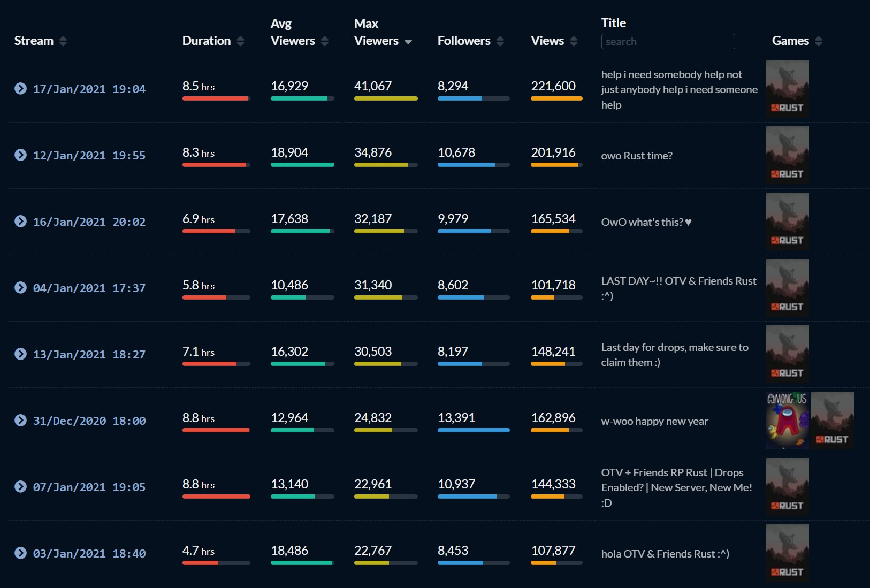This screenshot has height=588, width=870.
Task: Click title 'help i need somebody' text
Action: click(x=679, y=89)
